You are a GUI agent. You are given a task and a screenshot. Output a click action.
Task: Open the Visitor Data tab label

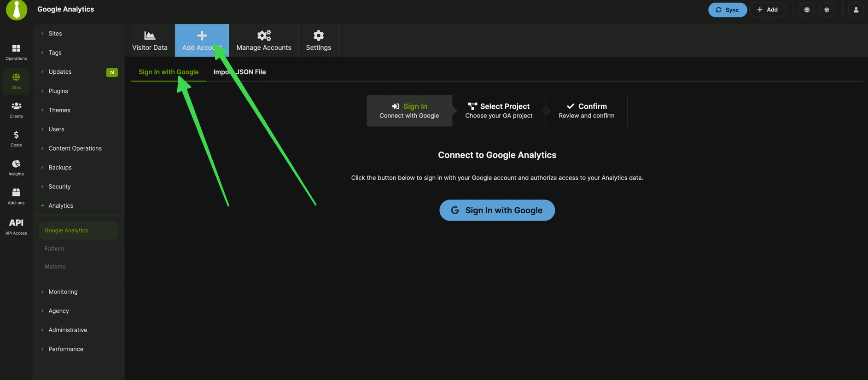(x=150, y=47)
